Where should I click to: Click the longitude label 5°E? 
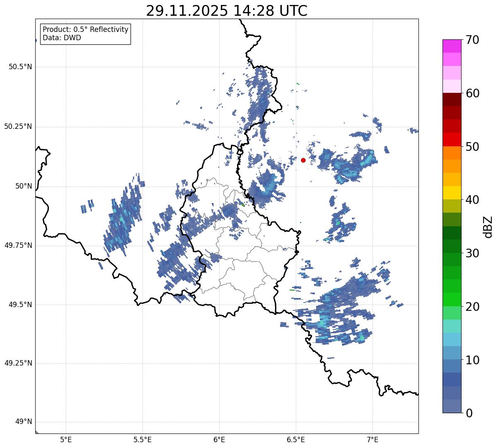pos(66,440)
